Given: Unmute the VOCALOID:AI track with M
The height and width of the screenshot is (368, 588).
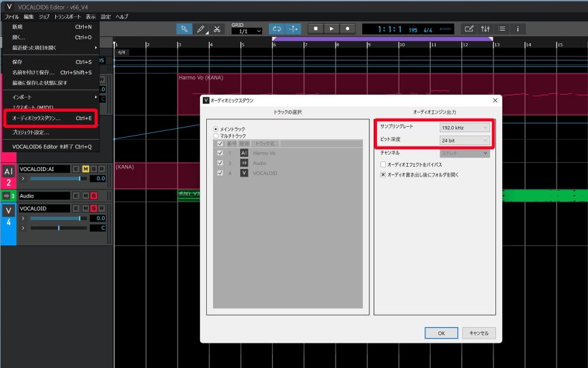Looking at the screenshot, I should click(86, 169).
